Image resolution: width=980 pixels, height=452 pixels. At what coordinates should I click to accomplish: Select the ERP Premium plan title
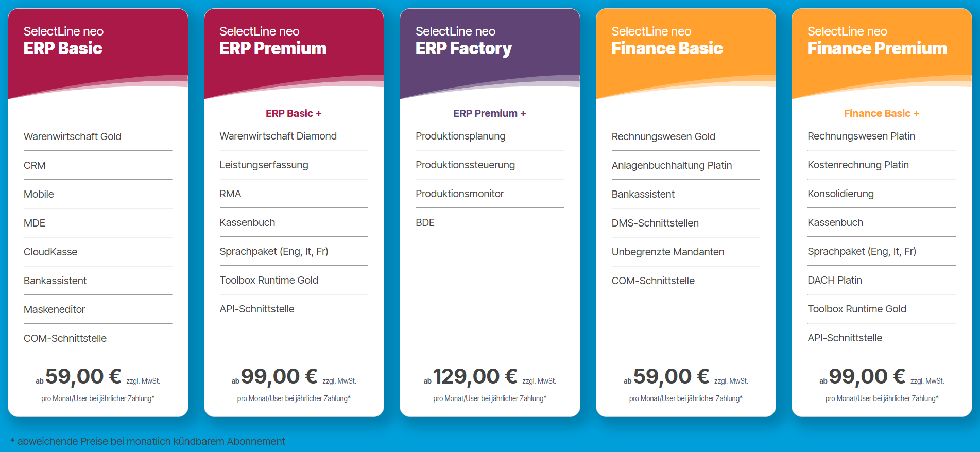point(273,48)
